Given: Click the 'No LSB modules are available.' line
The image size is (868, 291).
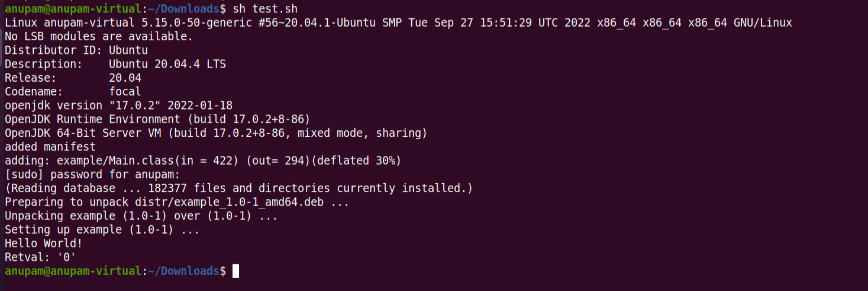Looking at the screenshot, I should (x=99, y=37).
